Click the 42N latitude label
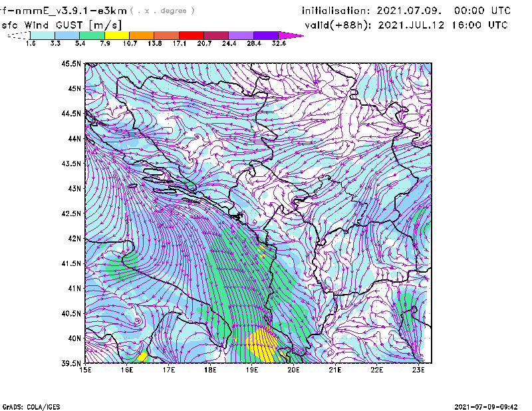The height and width of the screenshot is (411, 532). [75, 238]
